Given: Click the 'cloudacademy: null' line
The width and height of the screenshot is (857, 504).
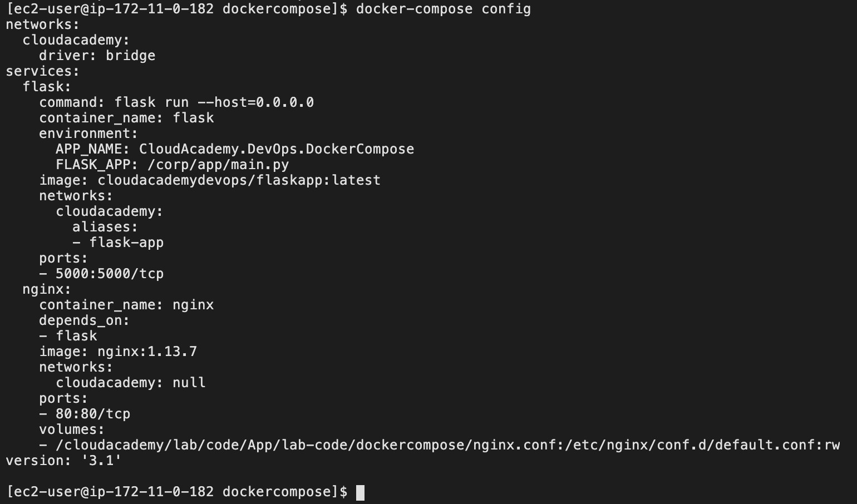Looking at the screenshot, I should 131,383.
